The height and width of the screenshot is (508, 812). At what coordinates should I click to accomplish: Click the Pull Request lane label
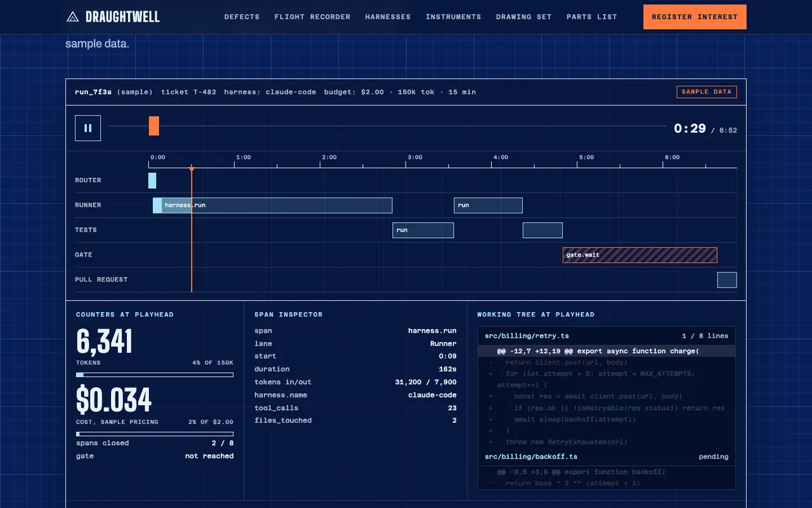pos(101,279)
